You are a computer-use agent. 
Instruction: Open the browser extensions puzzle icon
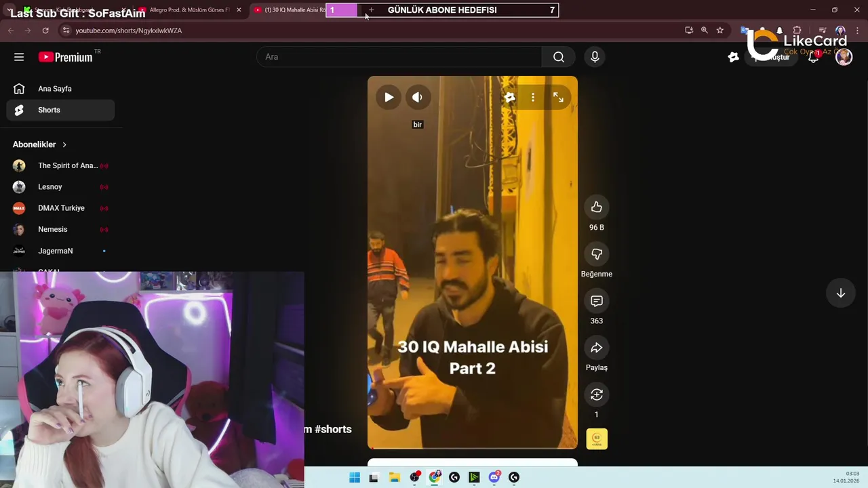797,30
